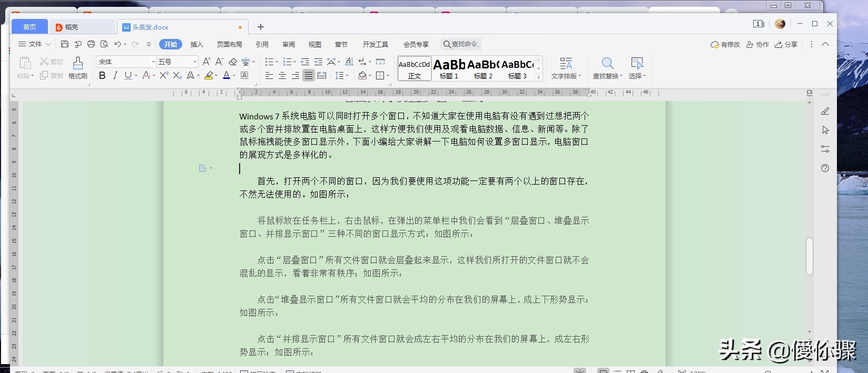Viewport: 868px width, 373px height.
Task: Expand the borders dropdown
Action: (x=388, y=76)
